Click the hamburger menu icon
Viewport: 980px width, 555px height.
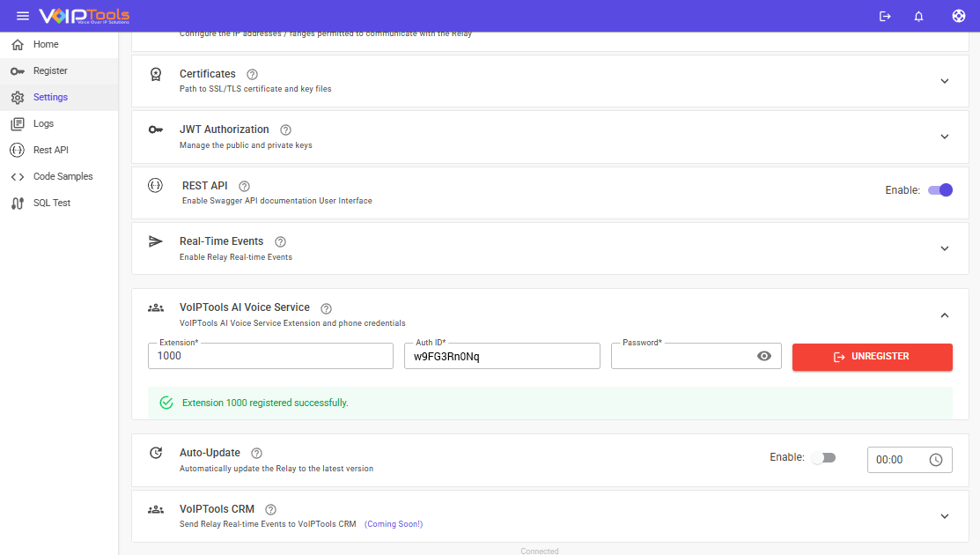[23, 16]
